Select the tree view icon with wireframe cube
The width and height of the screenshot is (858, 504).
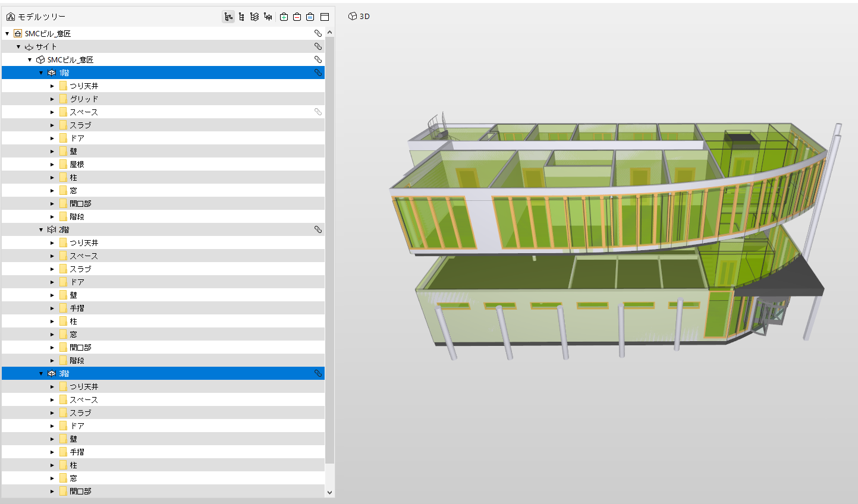coord(268,17)
